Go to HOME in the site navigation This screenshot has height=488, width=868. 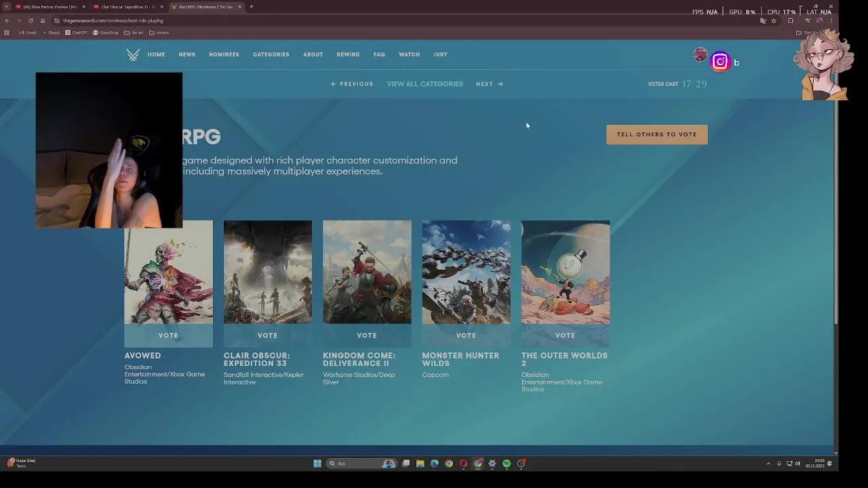[x=156, y=55]
